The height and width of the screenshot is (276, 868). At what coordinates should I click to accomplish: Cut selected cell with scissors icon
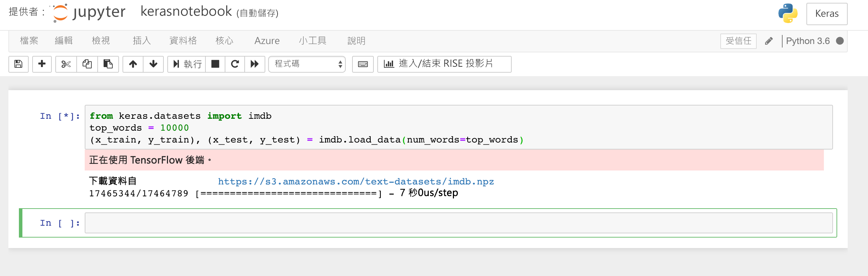pyautogui.click(x=66, y=64)
